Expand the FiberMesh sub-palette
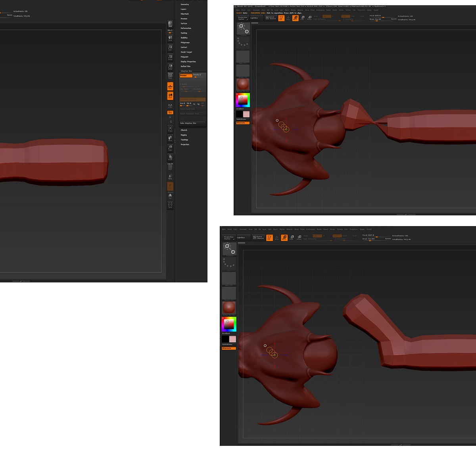The width and height of the screenshot is (476, 476). pos(185,14)
